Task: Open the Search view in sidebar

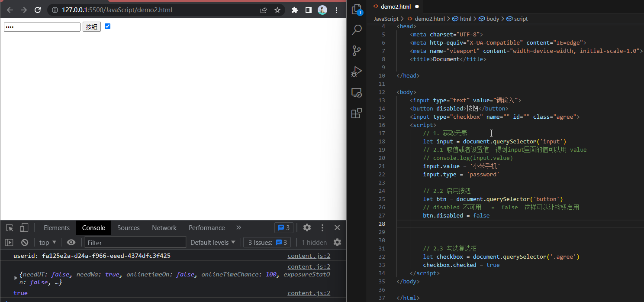Action: pos(357,30)
